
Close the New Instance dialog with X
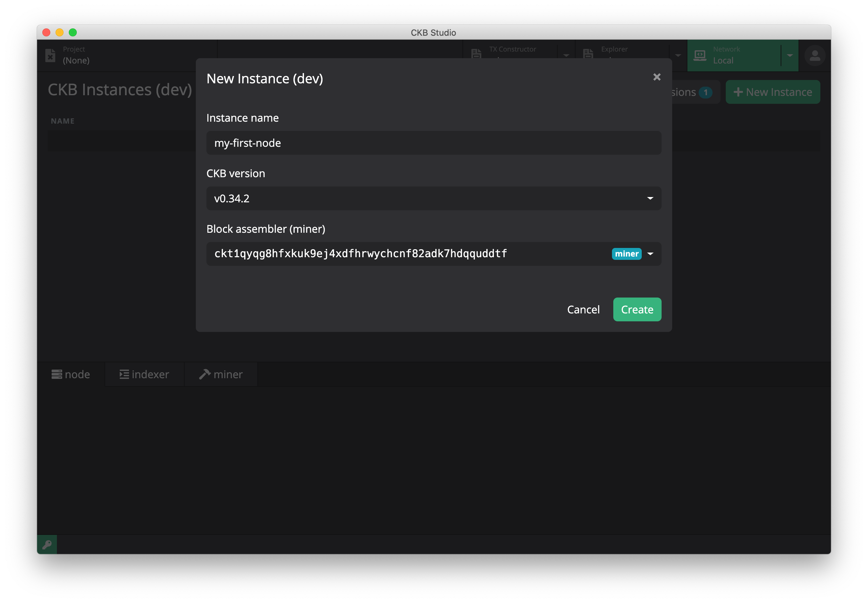click(x=657, y=77)
